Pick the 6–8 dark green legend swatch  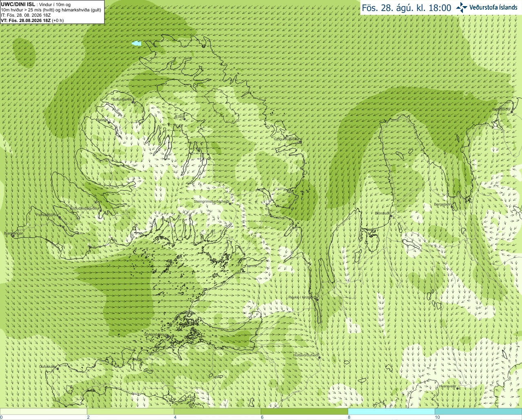(304, 411)
